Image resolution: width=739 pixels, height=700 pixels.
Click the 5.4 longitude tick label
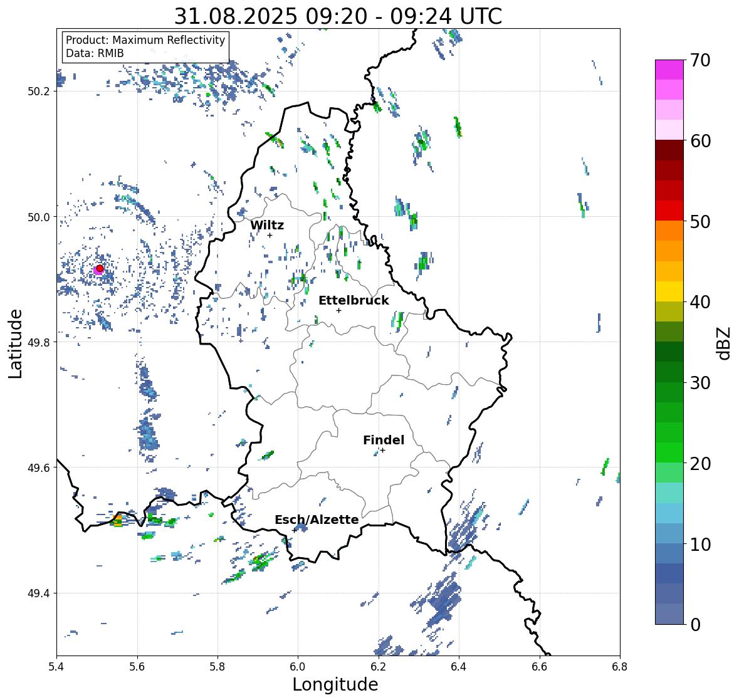tap(56, 667)
